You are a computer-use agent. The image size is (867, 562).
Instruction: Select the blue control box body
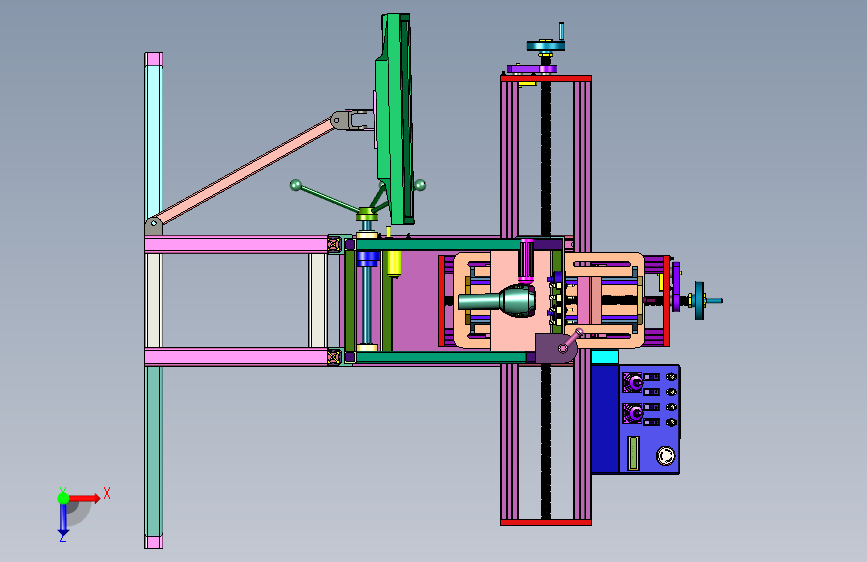coord(635,419)
